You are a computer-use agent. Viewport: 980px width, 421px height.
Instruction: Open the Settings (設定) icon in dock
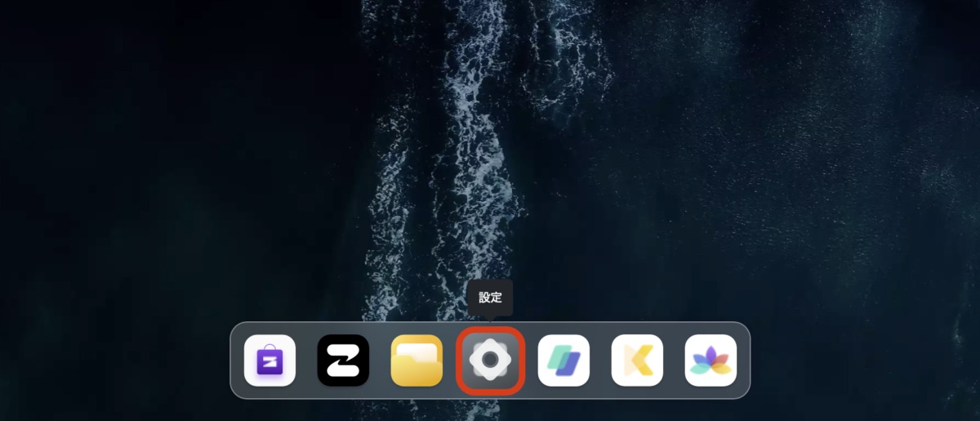tap(490, 361)
